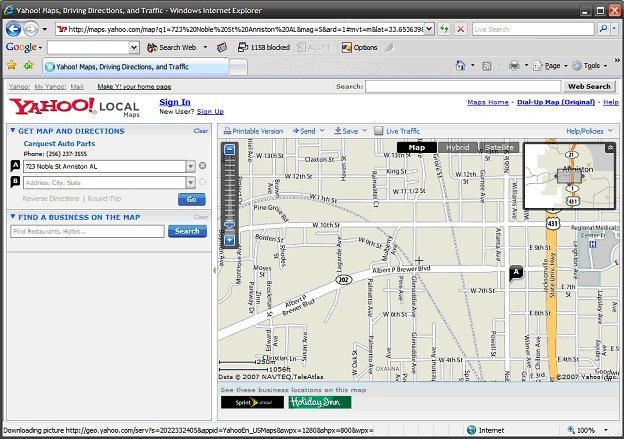
Task: Click the Carquest Auto Parts link
Action: coord(59,143)
